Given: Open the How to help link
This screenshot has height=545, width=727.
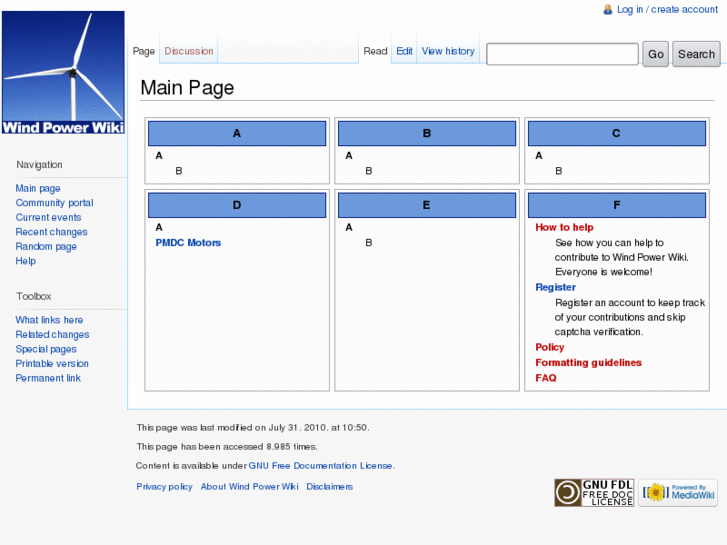Looking at the screenshot, I should click(564, 227).
